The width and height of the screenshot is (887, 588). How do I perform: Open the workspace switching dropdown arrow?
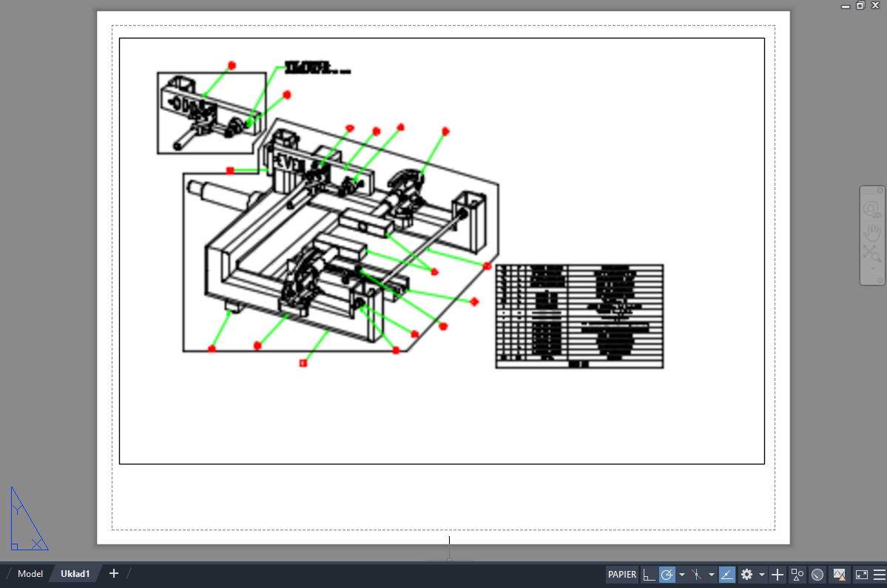pyautogui.click(x=761, y=575)
